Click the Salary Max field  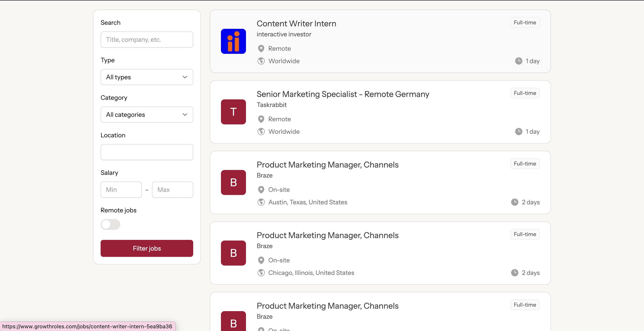coord(172,190)
